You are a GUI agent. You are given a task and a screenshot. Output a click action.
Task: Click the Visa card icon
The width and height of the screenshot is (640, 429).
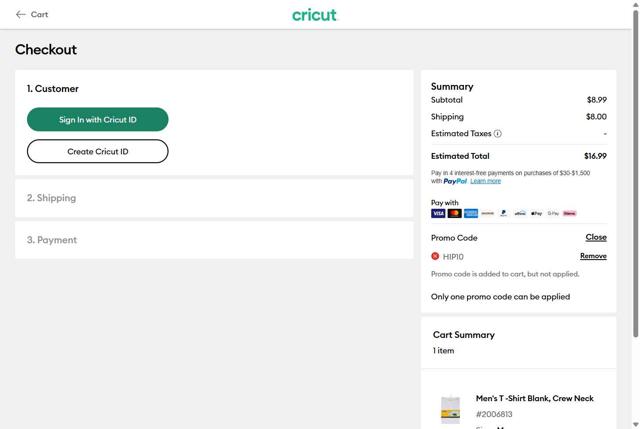coord(438,213)
